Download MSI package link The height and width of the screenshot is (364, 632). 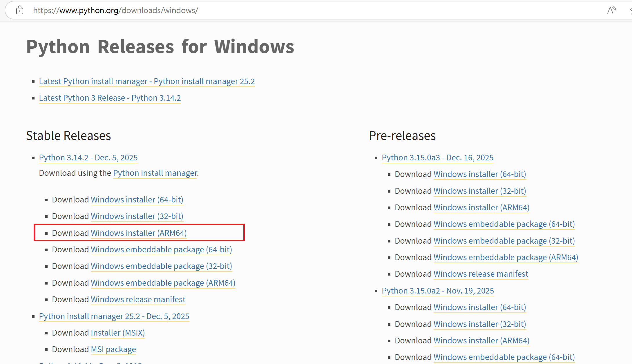click(113, 349)
